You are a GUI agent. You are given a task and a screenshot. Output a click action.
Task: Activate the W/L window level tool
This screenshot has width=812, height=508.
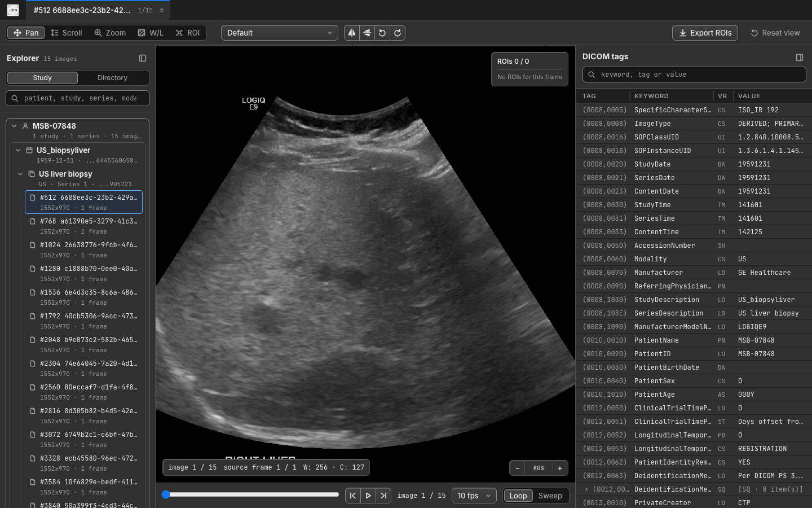151,33
